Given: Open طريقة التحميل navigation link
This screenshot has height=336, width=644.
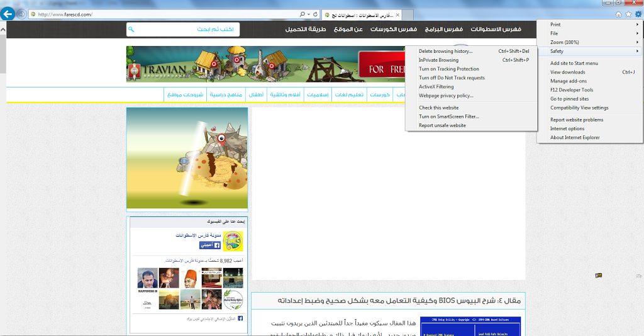Looking at the screenshot, I should (x=306, y=29).
